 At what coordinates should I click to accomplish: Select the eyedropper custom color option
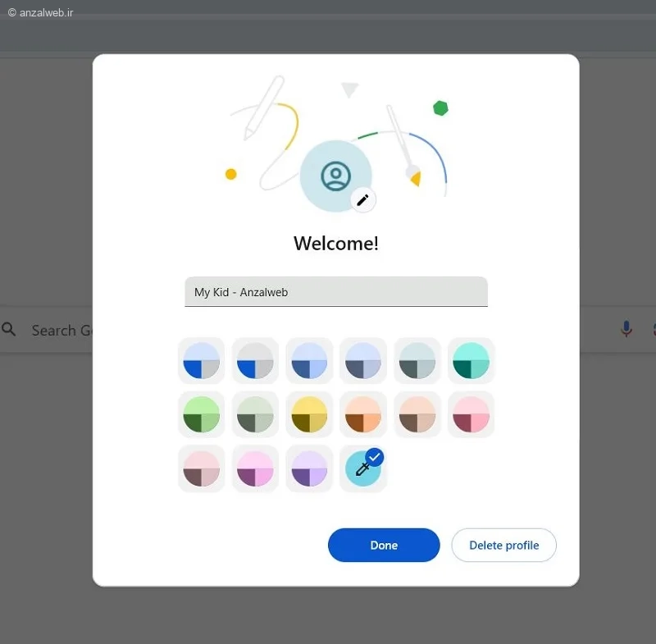363,468
